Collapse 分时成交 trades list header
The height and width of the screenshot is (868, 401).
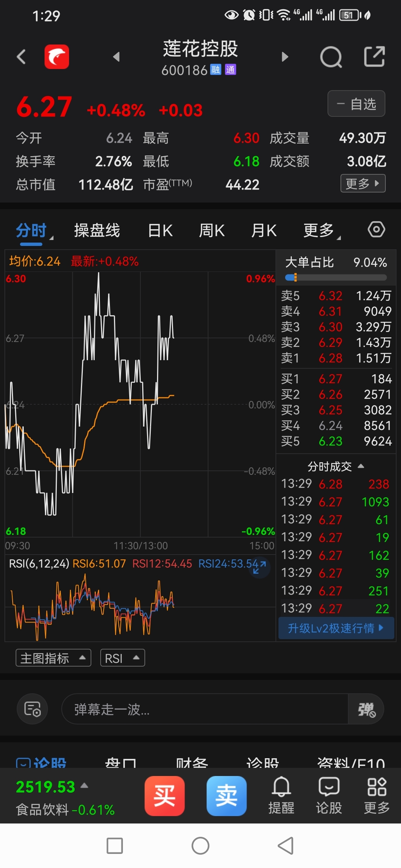(336, 466)
